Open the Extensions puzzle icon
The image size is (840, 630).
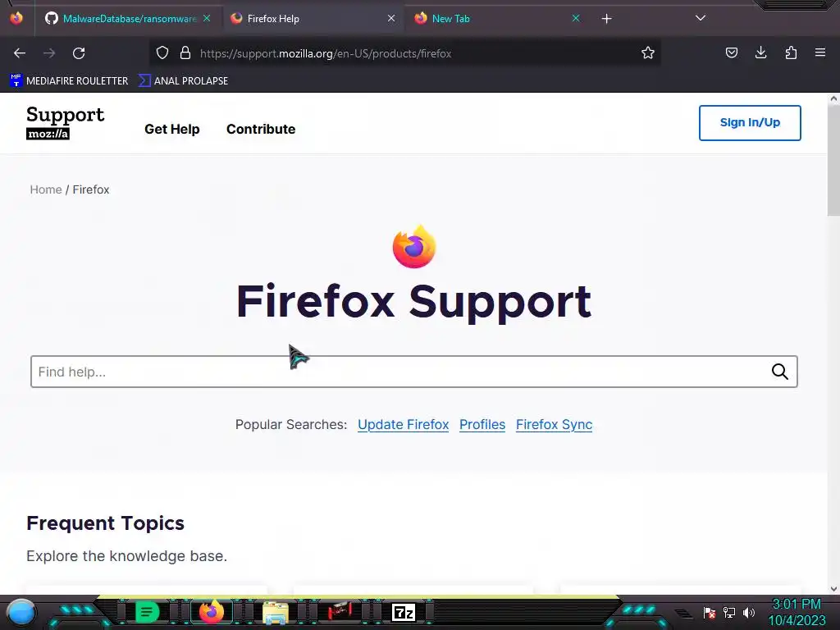tap(791, 52)
